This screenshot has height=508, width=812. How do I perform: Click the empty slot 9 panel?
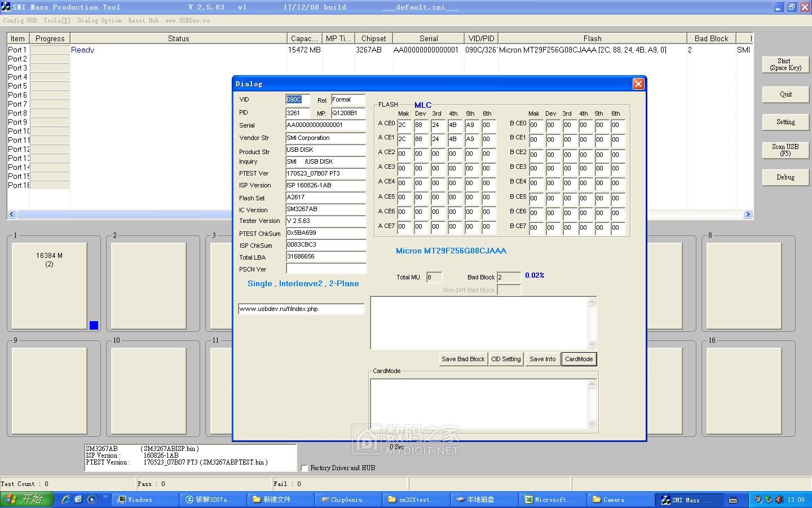[50, 390]
